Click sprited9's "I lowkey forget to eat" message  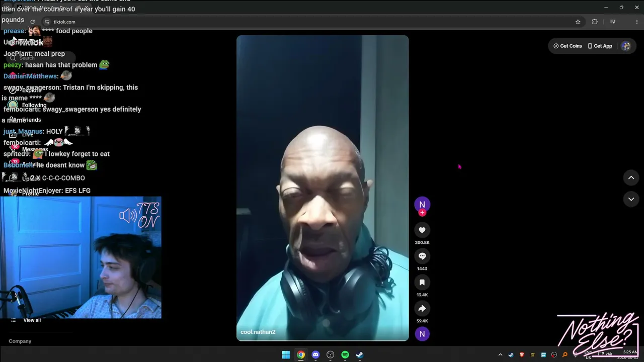tap(56, 154)
